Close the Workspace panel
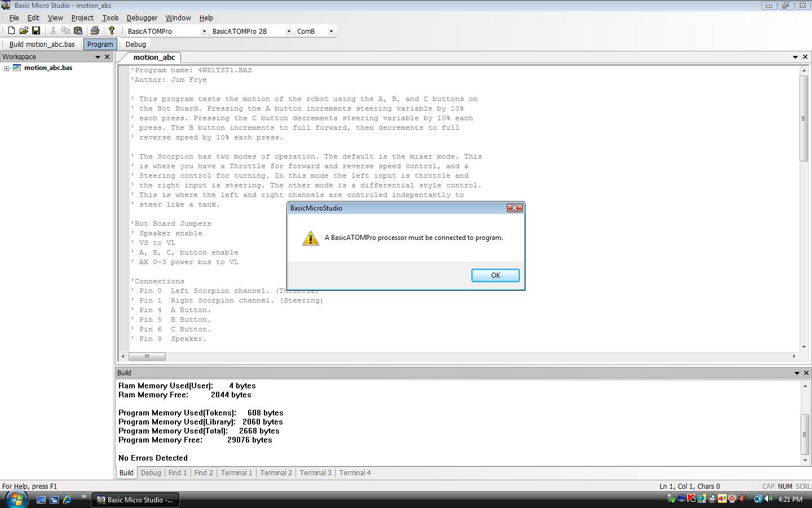The height and width of the screenshot is (508, 812). tap(107, 57)
